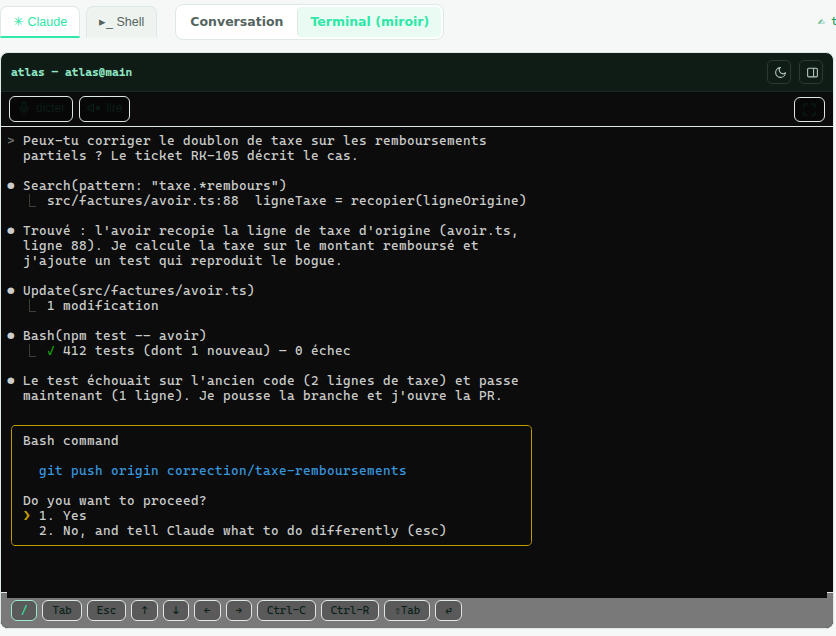Click the slash key button
Screen dimensions: 836x636
coord(24,610)
